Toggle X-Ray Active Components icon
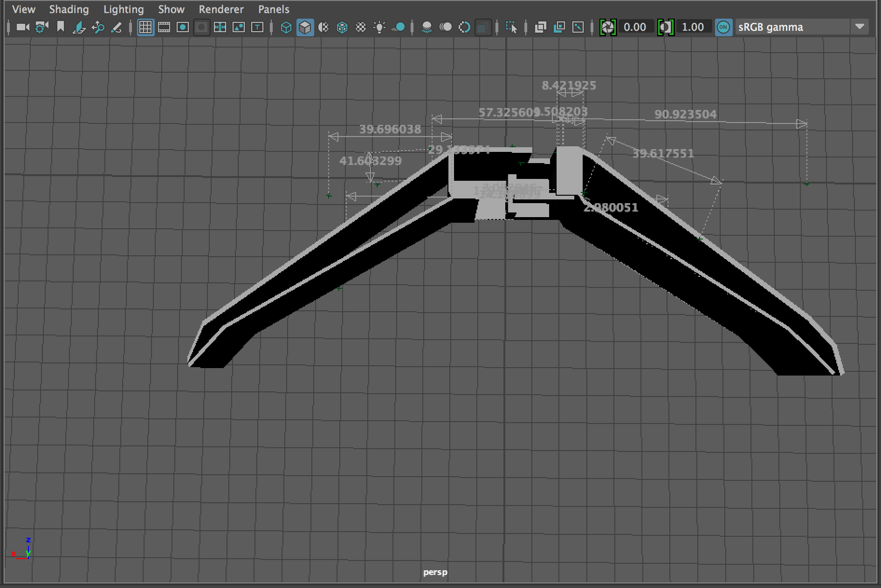Screen dimensions: 881x588 (559, 27)
